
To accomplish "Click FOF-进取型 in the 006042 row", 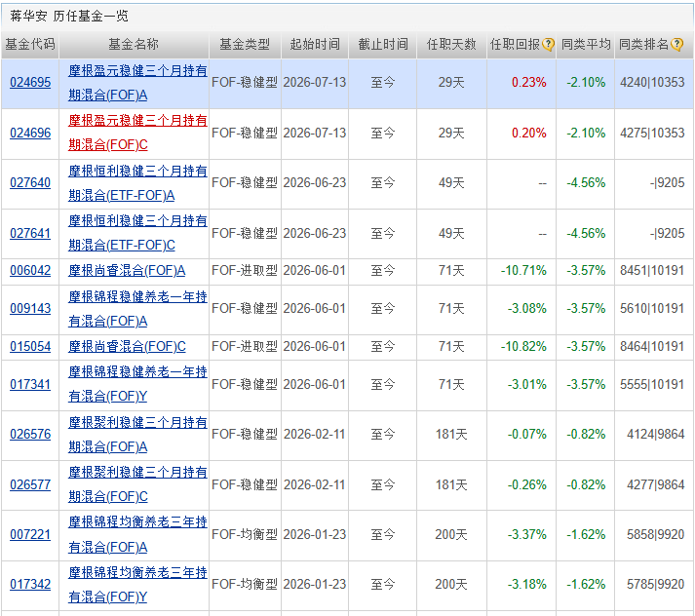I will pos(245,270).
